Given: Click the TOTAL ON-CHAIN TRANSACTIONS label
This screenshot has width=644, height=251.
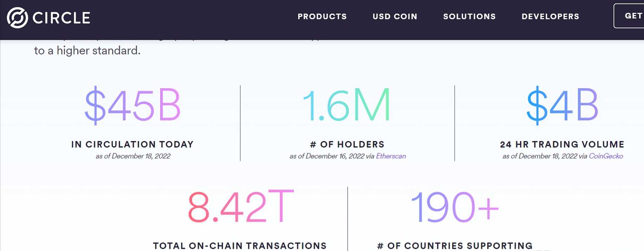Looking at the screenshot, I should click(240, 246).
